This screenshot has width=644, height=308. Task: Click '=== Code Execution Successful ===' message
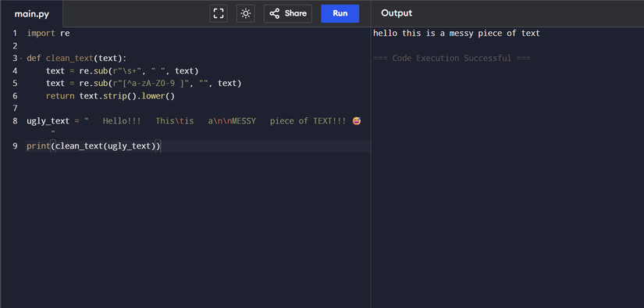[x=452, y=59]
